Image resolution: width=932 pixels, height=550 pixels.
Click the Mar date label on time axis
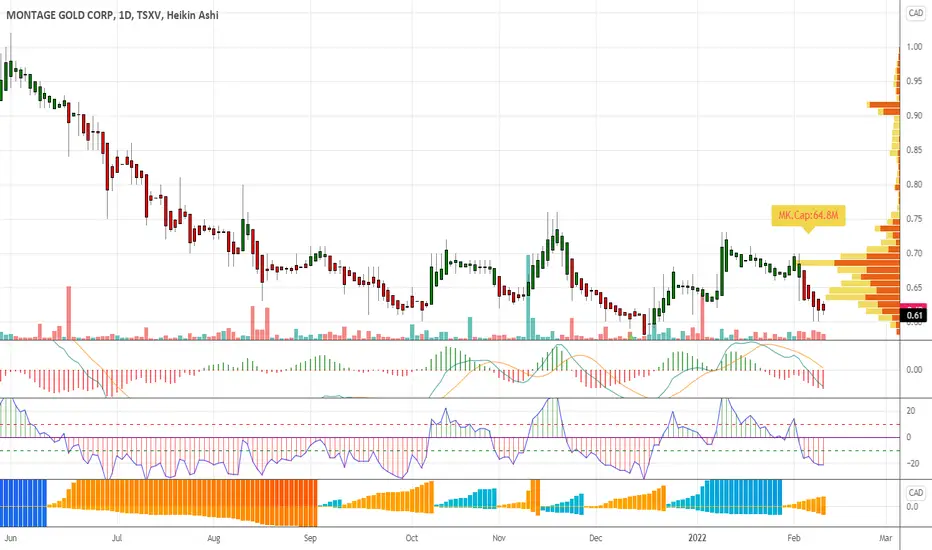point(886,538)
